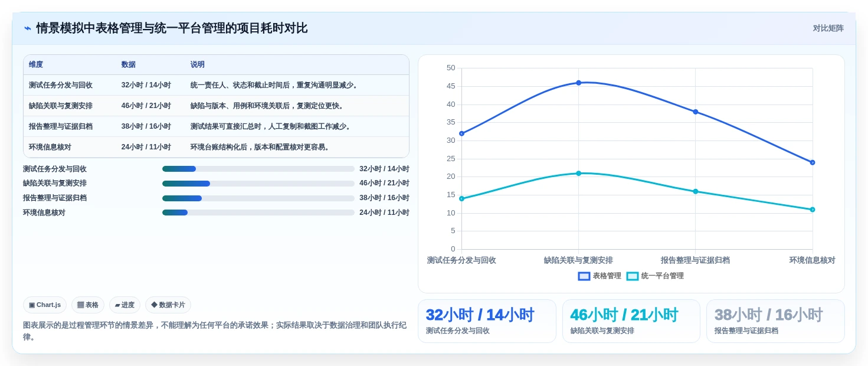Click the table cell 38小时 / 16小时
Screen dimensions: 868x366
coord(146,126)
